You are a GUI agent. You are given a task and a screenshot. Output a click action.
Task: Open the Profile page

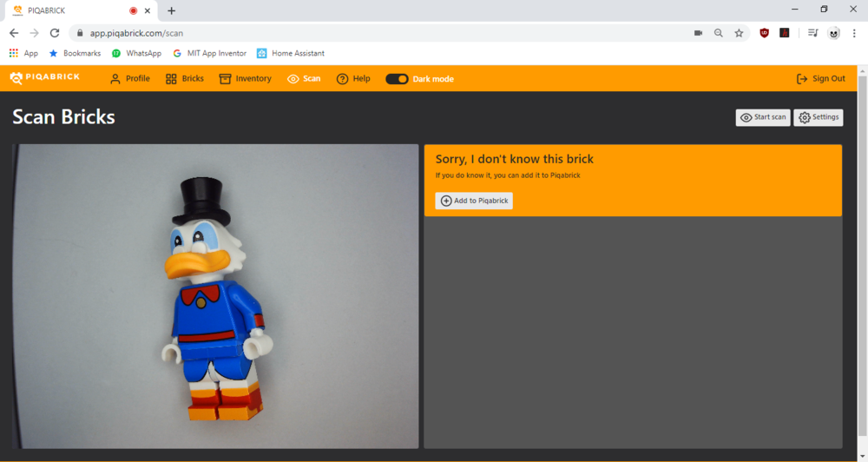[x=130, y=79]
